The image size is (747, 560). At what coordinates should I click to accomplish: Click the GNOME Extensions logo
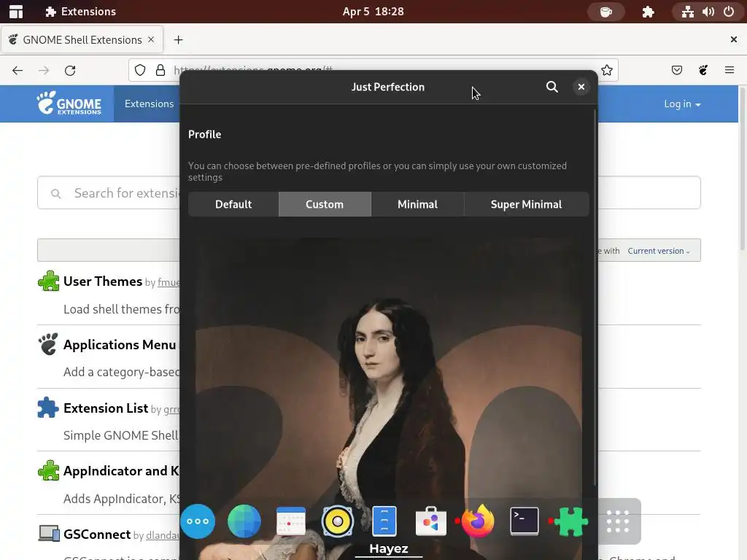[69, 104]
